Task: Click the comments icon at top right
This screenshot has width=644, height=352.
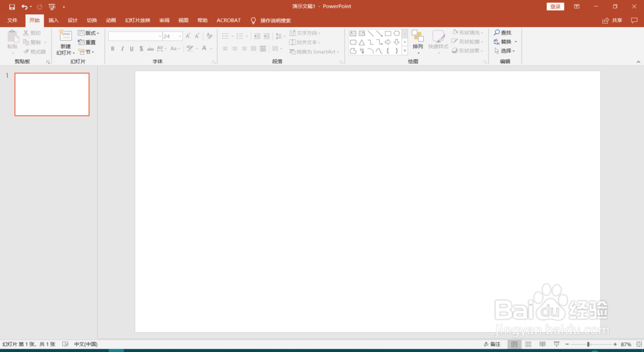Action: click(634, 20)
